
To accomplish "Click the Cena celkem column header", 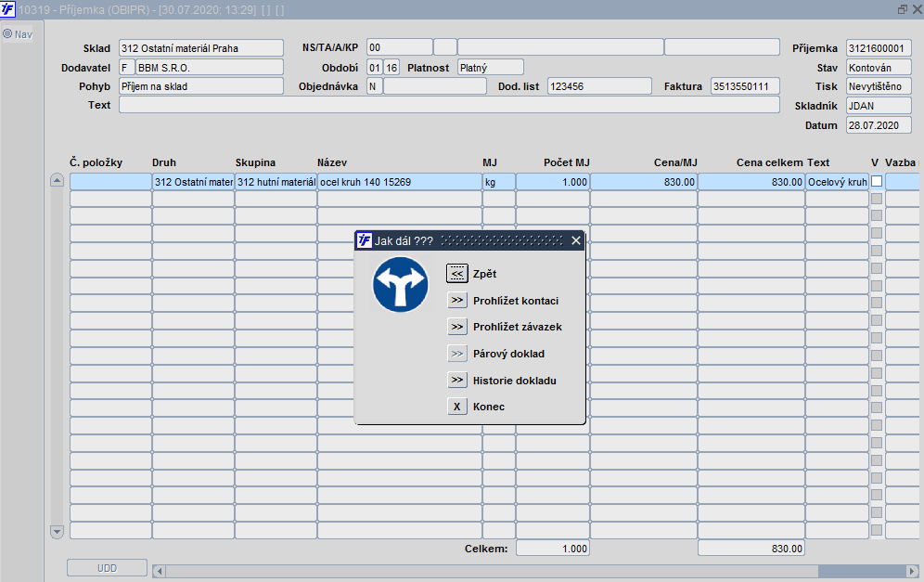I will coord(769,162).
